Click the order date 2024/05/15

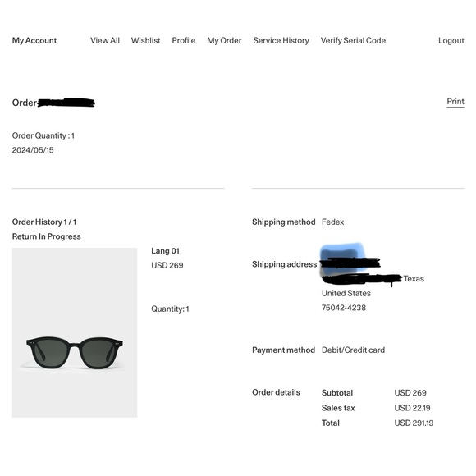click(x=33, y=150)
